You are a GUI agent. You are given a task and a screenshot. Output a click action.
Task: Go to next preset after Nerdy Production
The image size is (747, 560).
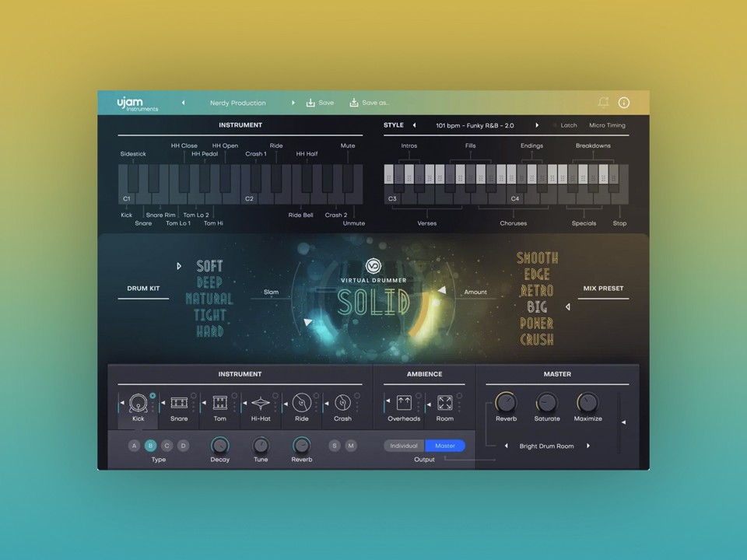(x=293, y=103)
